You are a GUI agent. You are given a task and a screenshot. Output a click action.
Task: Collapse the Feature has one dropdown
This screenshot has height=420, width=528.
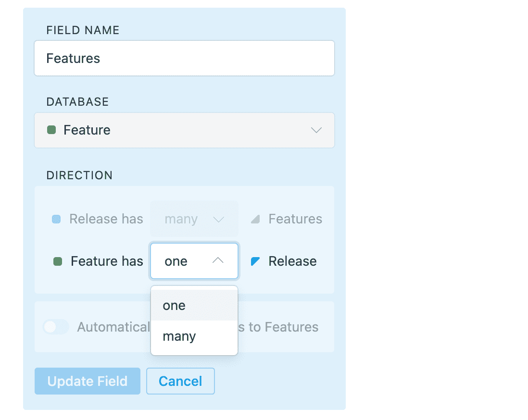tap(194, 261)
